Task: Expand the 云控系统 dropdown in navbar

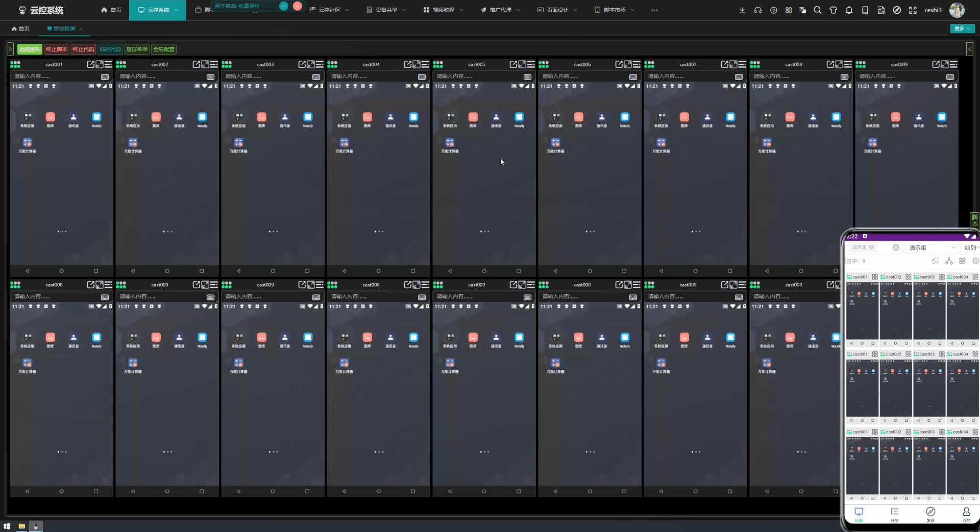Action: (158, 10)
